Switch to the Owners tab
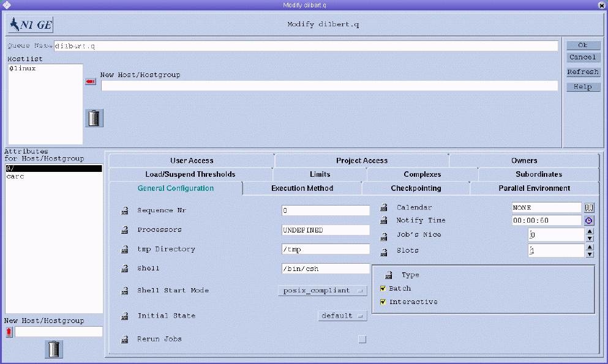The width and height of the screenshot is (608, 364). tap(524, 161)
